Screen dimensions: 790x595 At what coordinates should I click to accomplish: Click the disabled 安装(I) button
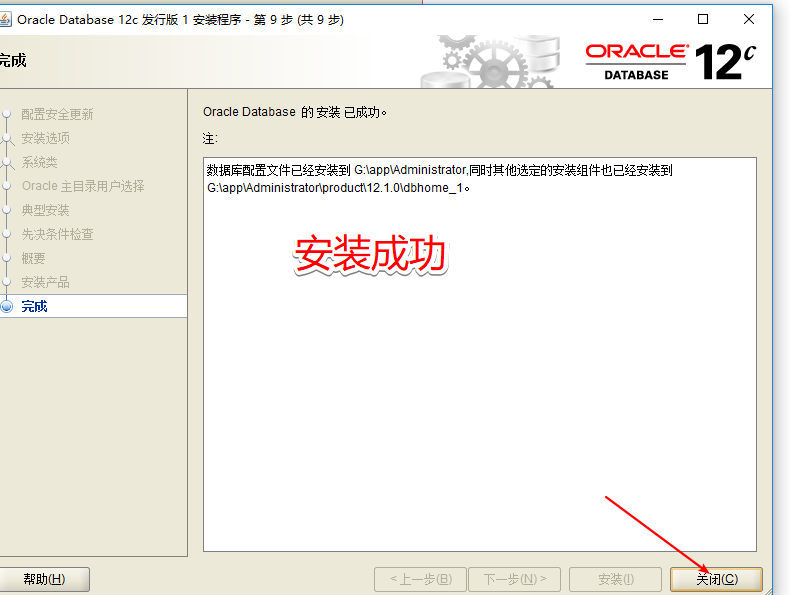(615, 579)
